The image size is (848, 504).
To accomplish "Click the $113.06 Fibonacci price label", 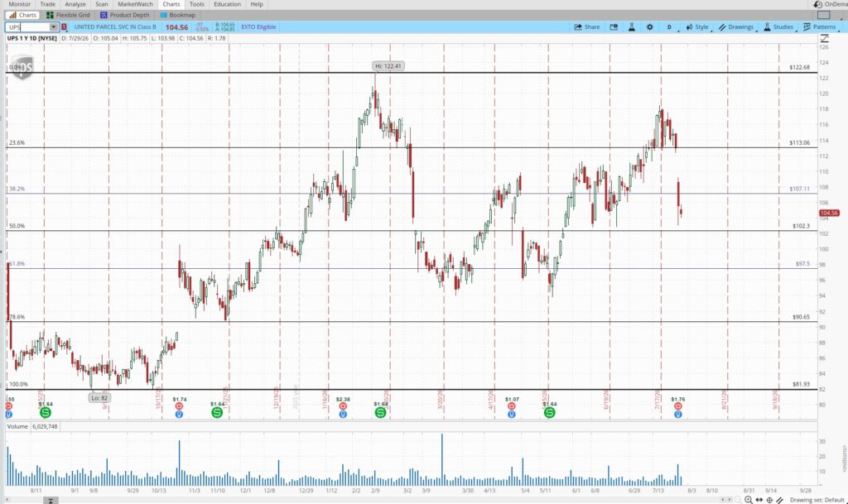I will pos(799,142).
